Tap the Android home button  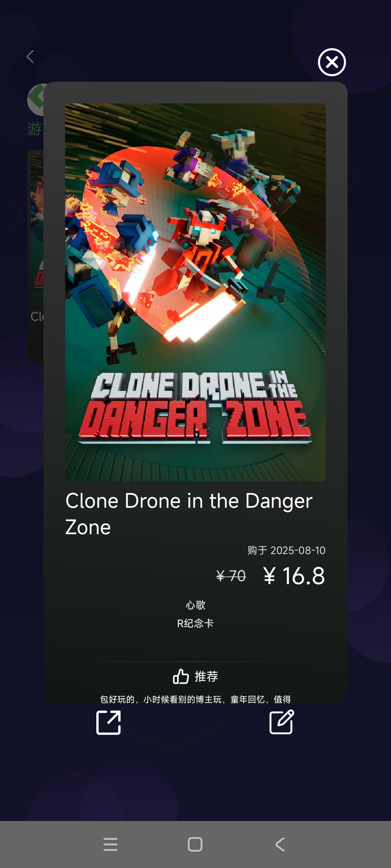(195, 844)
